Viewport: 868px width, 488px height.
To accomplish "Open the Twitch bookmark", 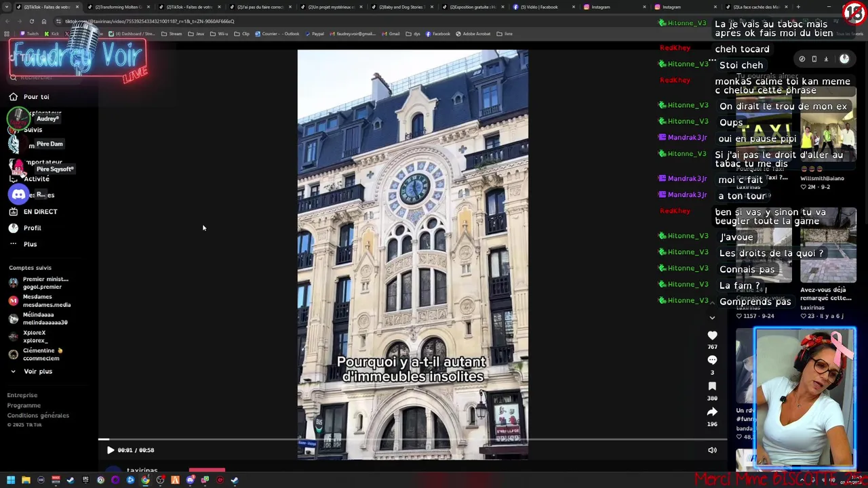I will click(x=29, y=34).
